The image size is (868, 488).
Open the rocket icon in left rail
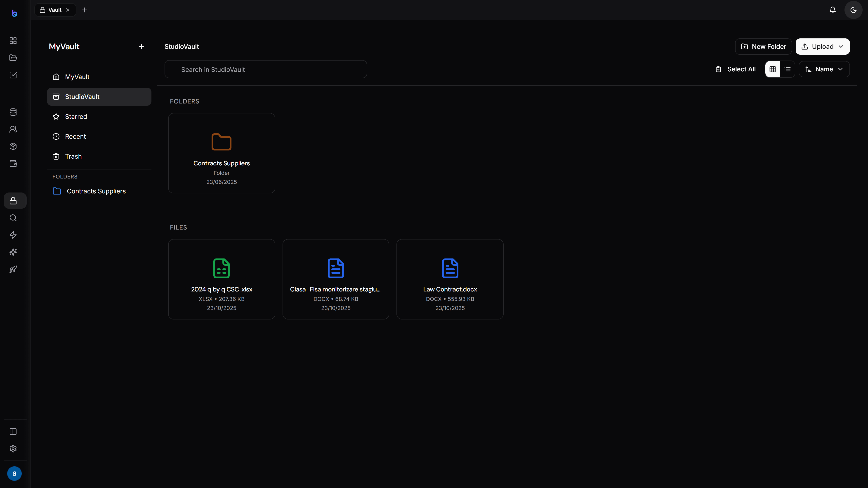pos(13,270)
